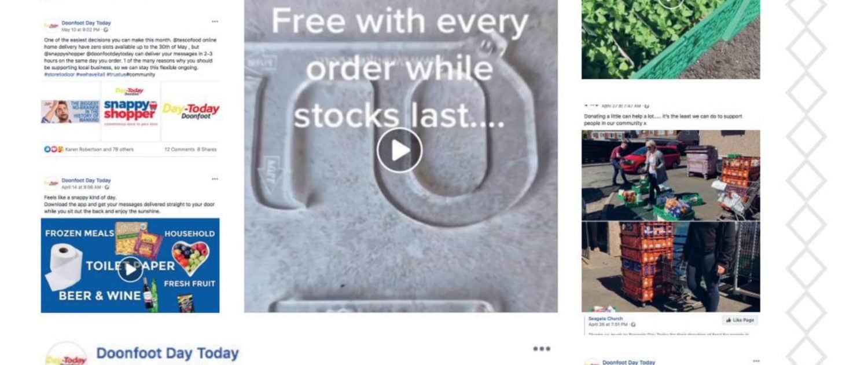Click the globe privacy icon on May 10 post
This screenshot has height=365, width=868.
pos(105,30)
